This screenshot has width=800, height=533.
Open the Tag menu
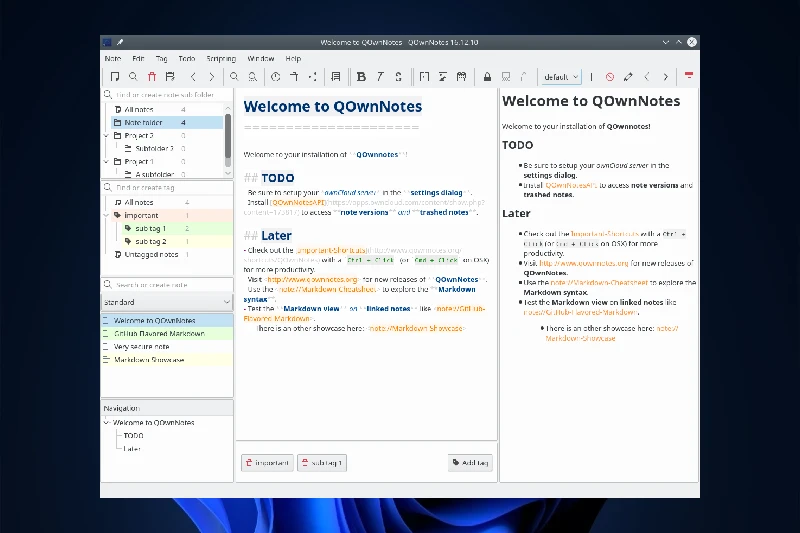pyautogui.click(x=161, y=59)
